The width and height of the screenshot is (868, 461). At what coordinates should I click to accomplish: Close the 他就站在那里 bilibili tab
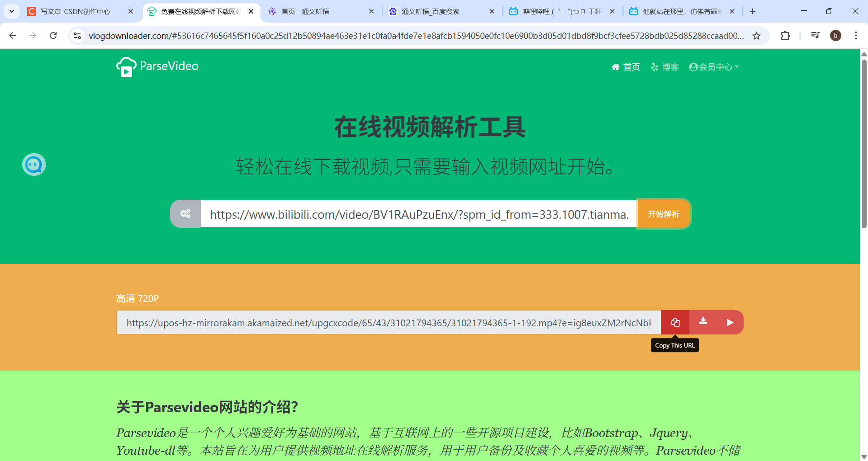click(732, 12)
